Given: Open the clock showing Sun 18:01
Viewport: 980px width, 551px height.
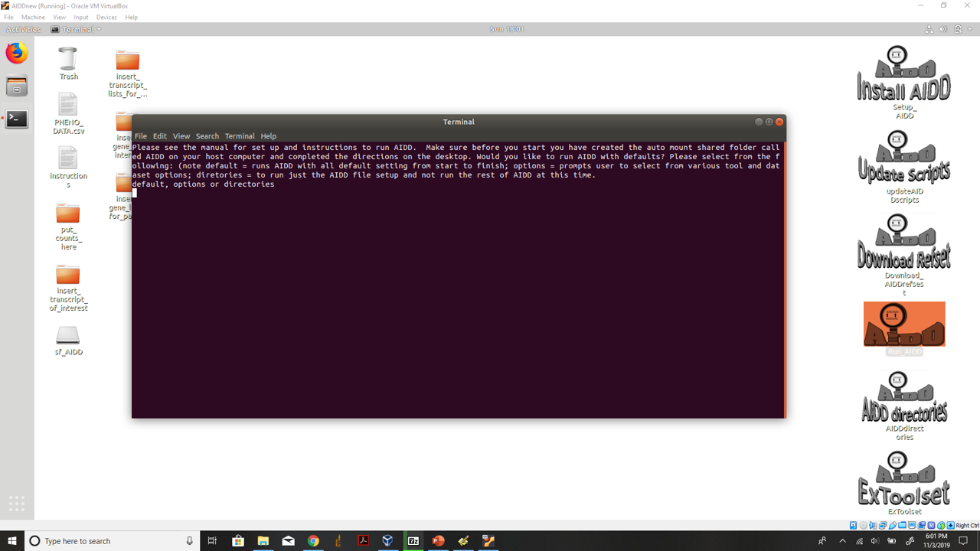Looking at the screenshot, I should [507, 29].
